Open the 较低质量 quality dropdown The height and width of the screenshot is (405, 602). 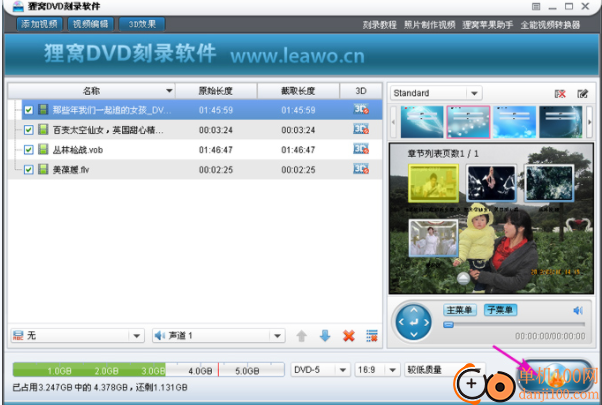click(x=444, y=370)
